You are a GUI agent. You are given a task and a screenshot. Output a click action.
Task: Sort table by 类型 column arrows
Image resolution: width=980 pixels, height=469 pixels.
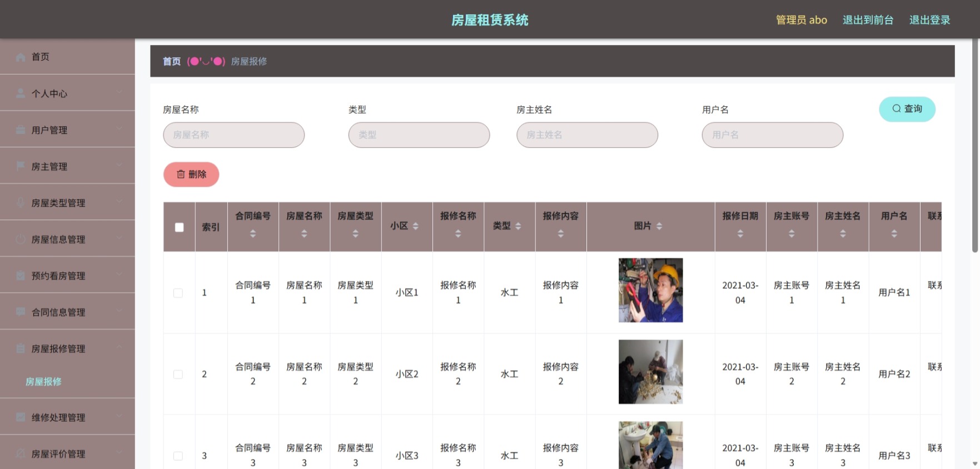pos(518,226)
